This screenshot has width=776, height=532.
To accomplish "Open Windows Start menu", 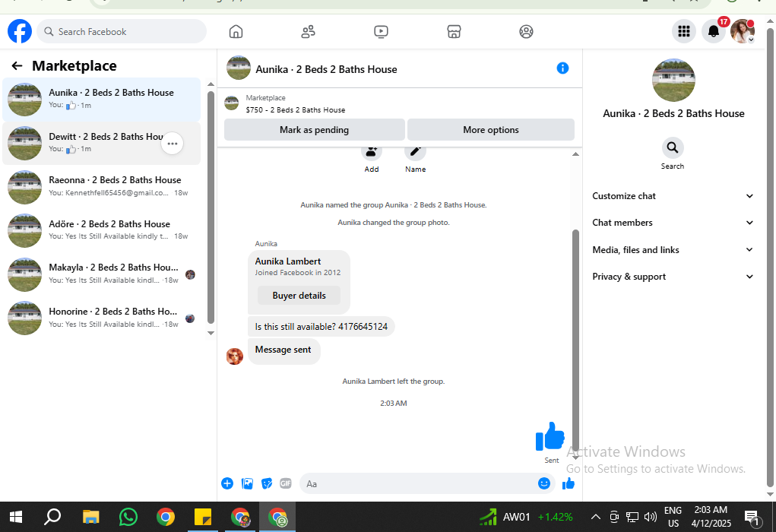I will (x=16, y=517).
